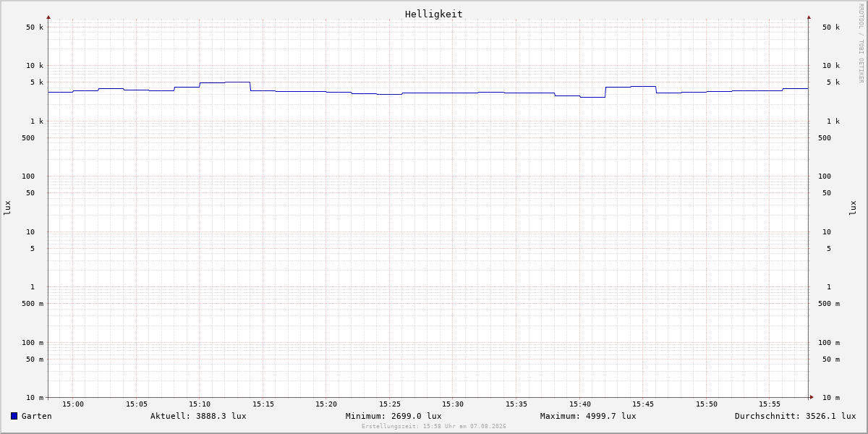Click the left lux axis title
Screen dimensions: 868x434
[x=8, y=208]
